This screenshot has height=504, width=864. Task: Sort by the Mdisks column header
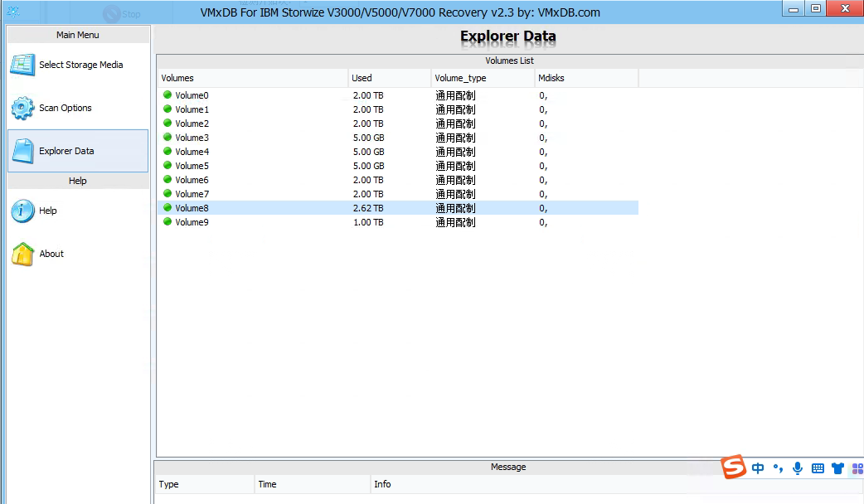(x=586, y=78)
